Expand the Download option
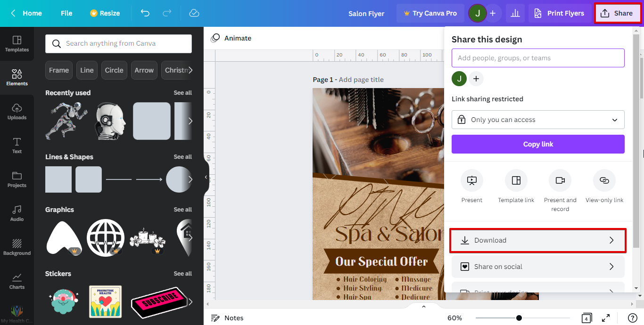The height and width of the screenshot is (325, 644). [x=538, y=240]
